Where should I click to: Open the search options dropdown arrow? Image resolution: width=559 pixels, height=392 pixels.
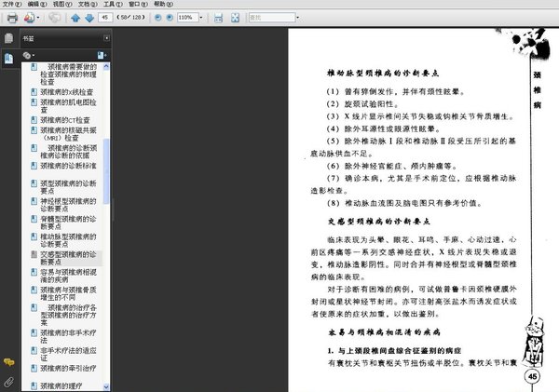point(298,18)
